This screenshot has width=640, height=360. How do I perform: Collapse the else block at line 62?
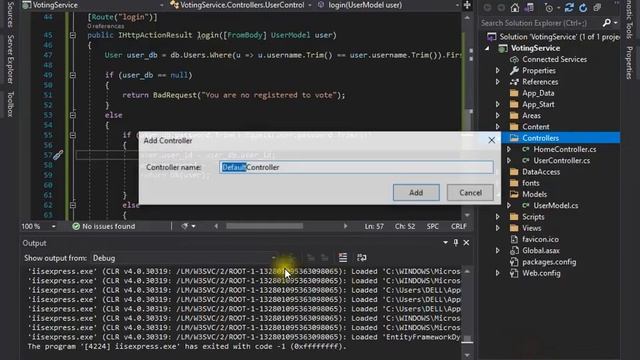[73, 205]
